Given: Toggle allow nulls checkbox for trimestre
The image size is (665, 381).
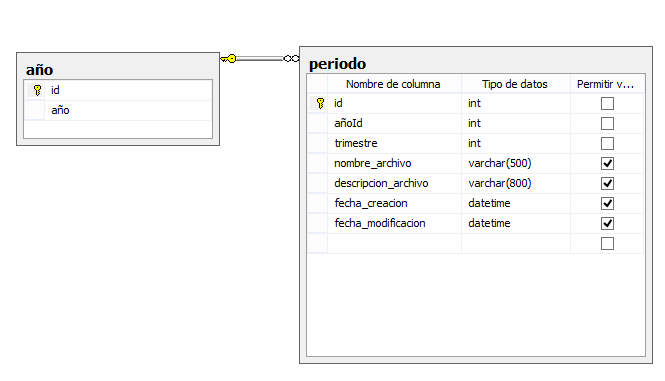Looking at the screenshot, I should click(607, 143).
